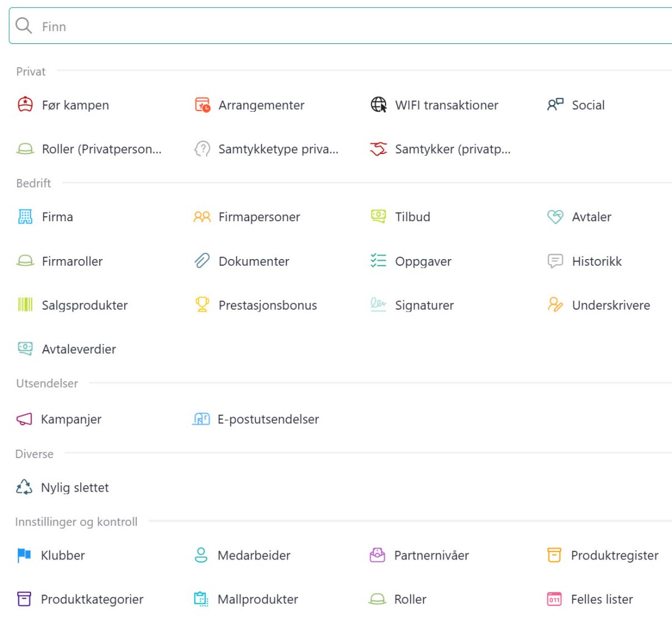Viewport: 672px width, 617px height.
Task: Open E-postutsendelser under Utsendelser
Action: (255, 419)
